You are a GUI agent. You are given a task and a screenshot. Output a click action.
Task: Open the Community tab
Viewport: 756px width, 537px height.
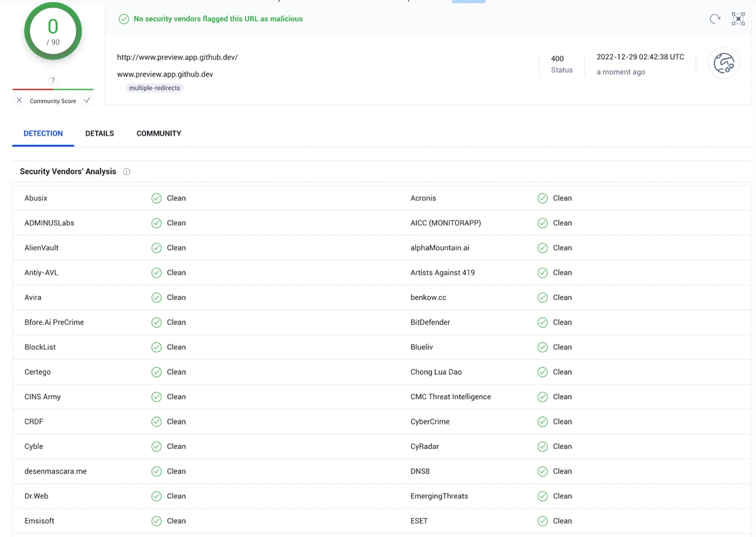point(159,133)
